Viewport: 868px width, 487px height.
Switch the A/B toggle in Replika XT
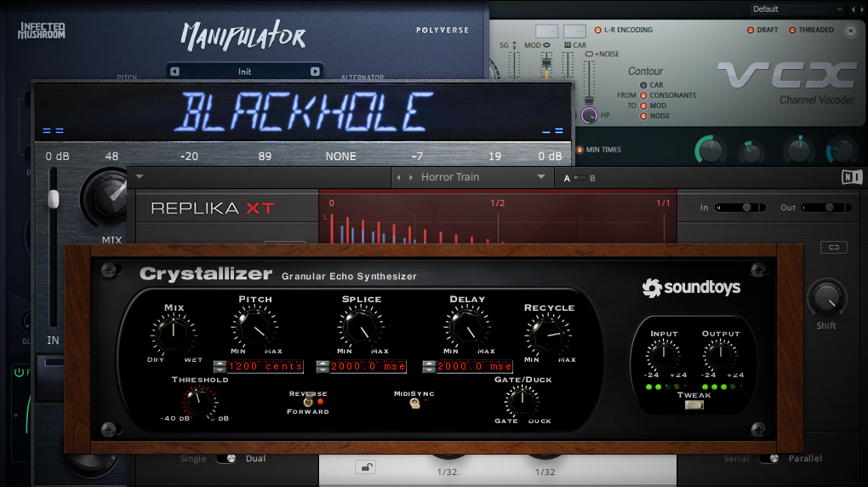(x=580, y=178)
